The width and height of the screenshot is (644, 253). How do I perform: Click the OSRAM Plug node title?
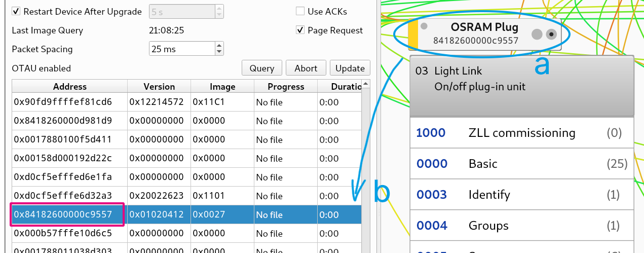coord(485,27)
